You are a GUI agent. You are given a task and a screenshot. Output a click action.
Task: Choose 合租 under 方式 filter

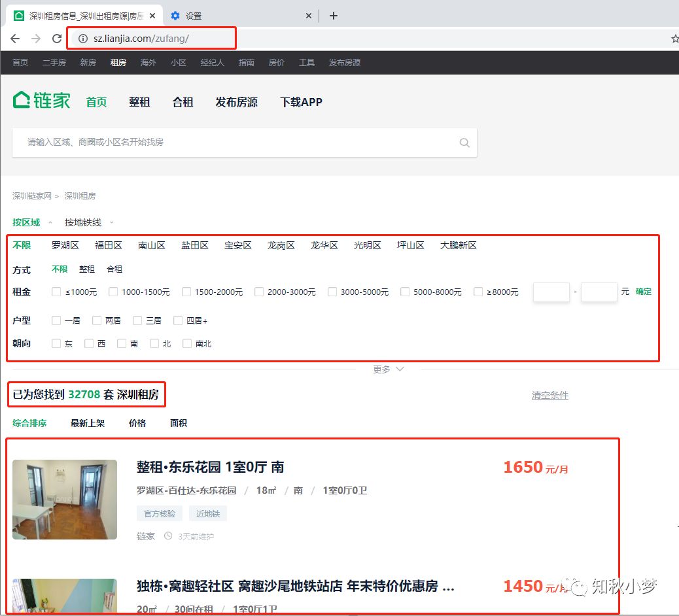tap(114, 269)
